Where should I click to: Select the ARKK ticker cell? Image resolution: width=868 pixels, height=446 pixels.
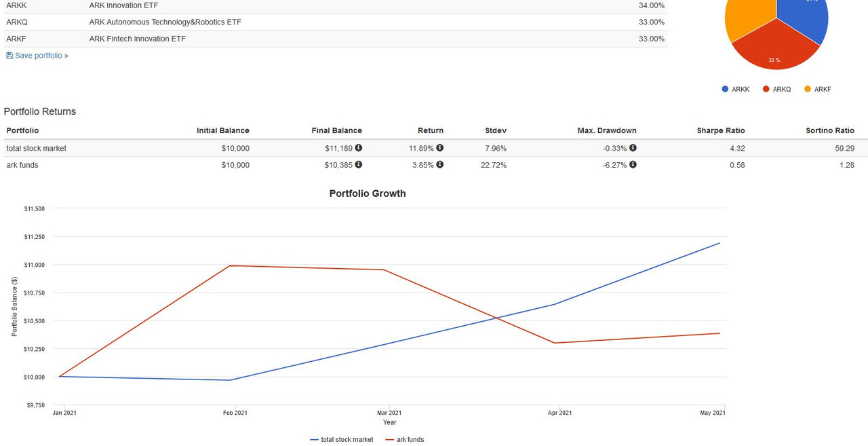(17, 5)
